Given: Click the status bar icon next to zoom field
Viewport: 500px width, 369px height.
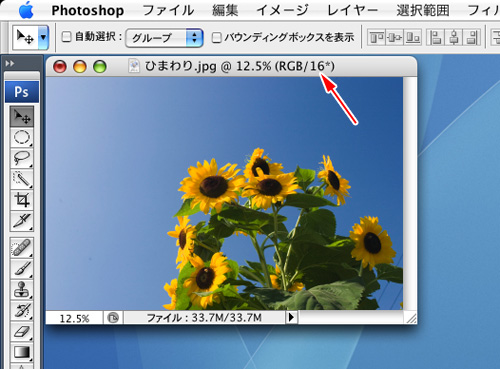Looking at the screenshot, I should pos(113,318).
